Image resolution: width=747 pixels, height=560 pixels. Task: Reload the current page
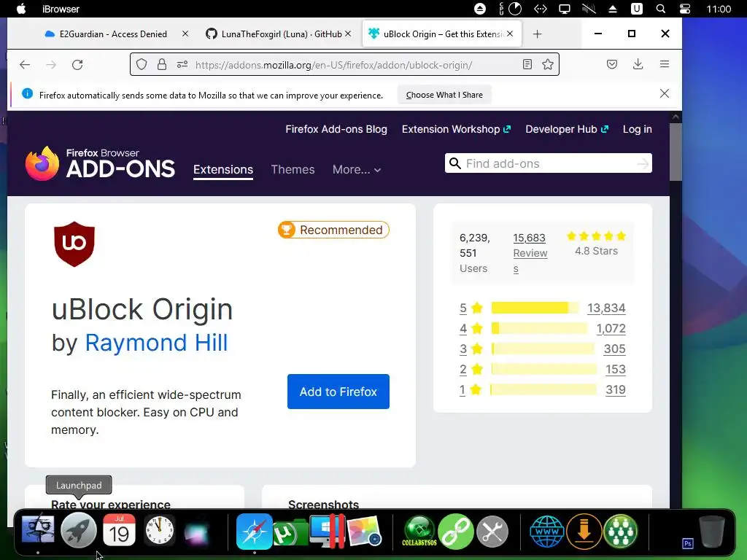[77, 65]
